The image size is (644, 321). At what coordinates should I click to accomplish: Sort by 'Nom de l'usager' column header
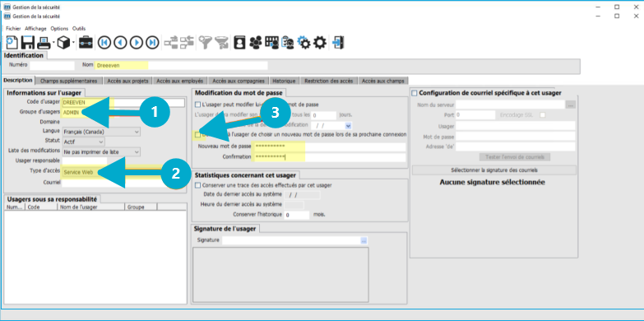[90, 207]
